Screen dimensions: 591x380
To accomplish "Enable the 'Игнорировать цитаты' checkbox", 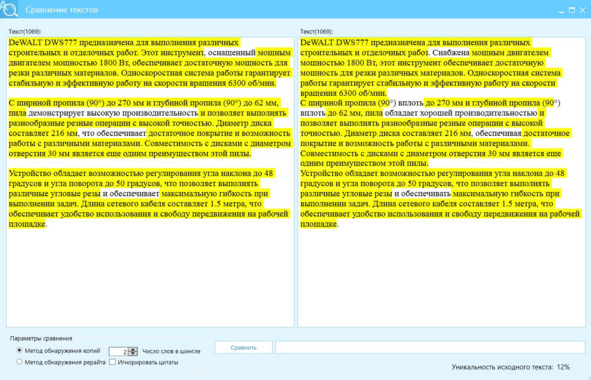I will [x=112, y=362].
